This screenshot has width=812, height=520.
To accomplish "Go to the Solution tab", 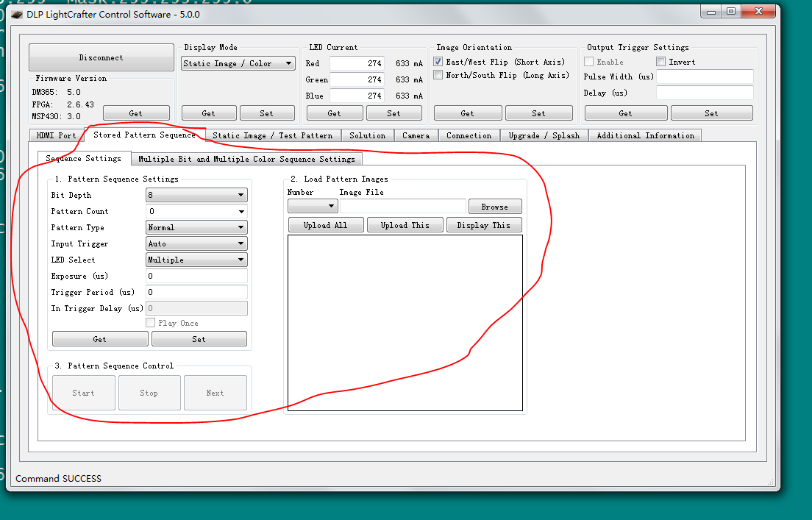I will (x=367, y=135).
